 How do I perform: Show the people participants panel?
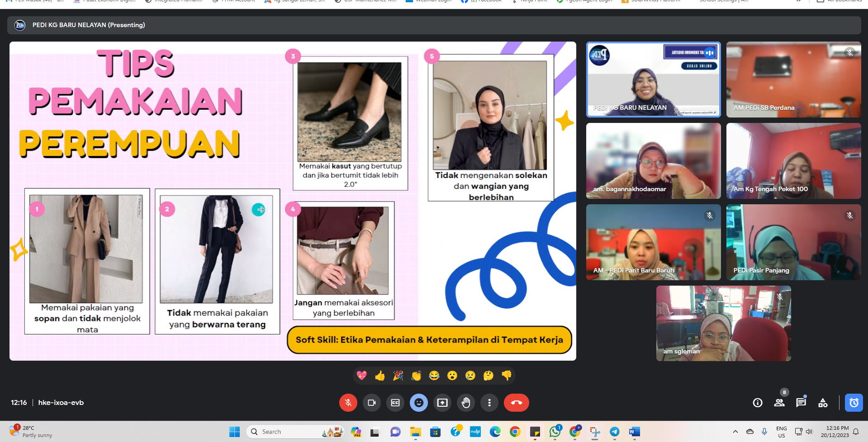(779, 403)
